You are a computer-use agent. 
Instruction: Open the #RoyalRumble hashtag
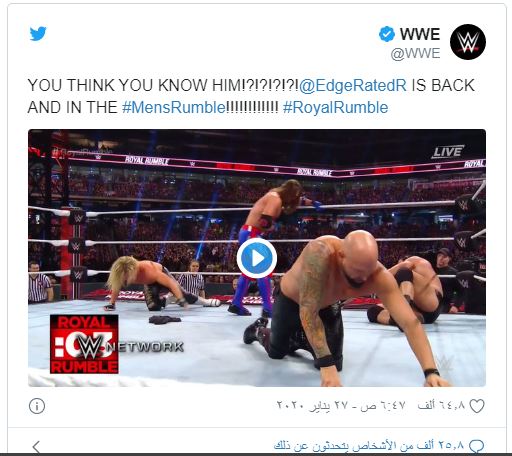(335, 108)
